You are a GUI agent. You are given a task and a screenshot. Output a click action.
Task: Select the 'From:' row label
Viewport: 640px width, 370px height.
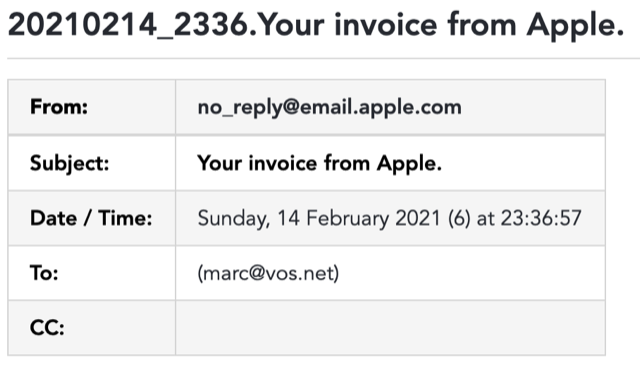tap(59, 107)
